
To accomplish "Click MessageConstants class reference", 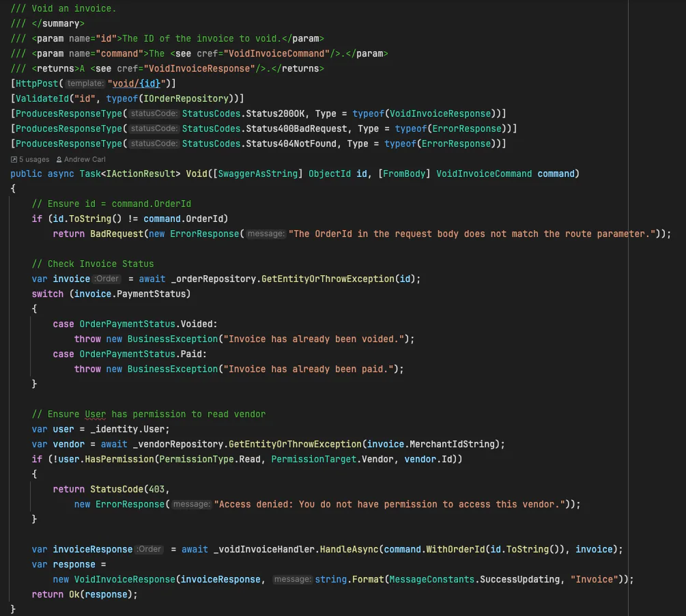I will tap(432, 579).
